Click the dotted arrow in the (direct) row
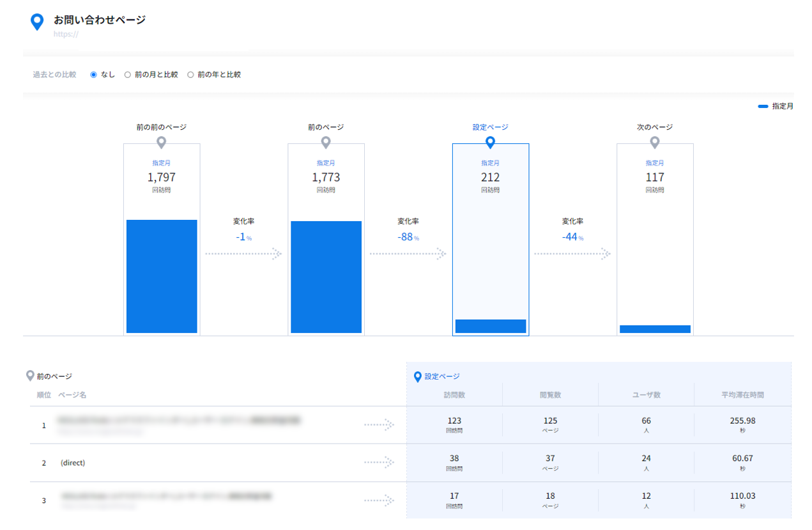 click(379, 462)
